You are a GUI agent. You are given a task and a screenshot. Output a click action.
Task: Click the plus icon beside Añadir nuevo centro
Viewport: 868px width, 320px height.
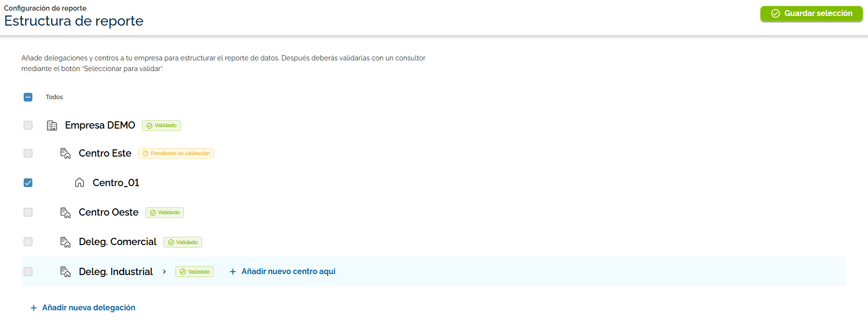pos(233,272)
